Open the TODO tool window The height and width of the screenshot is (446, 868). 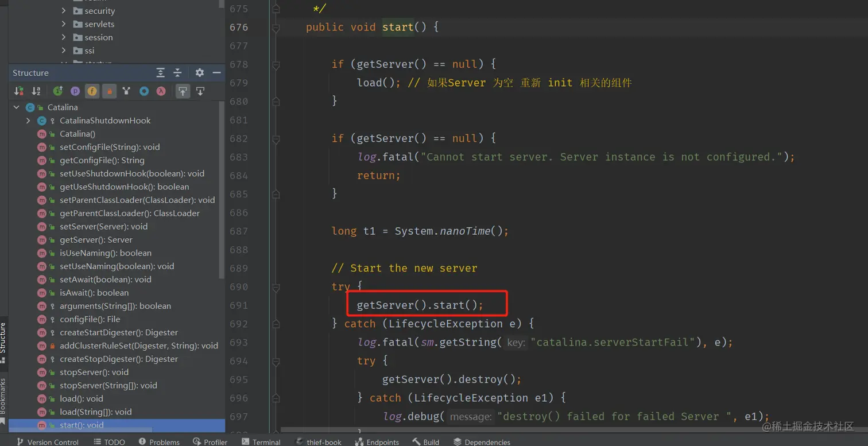[109, 441]
